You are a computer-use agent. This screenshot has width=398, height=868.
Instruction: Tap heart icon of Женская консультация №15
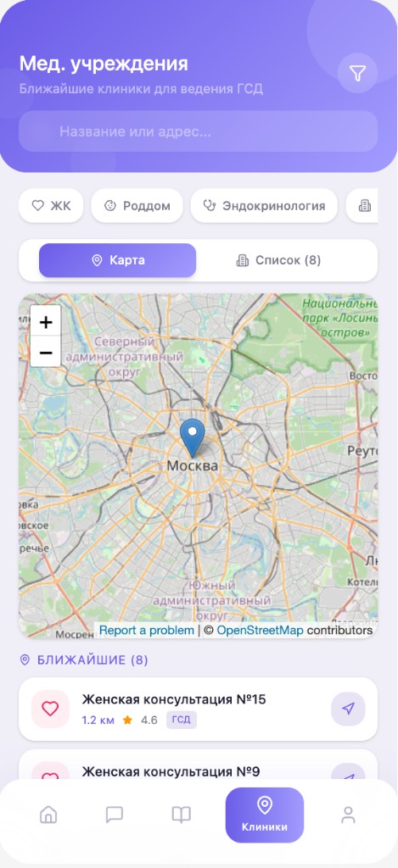click(50, 709)
